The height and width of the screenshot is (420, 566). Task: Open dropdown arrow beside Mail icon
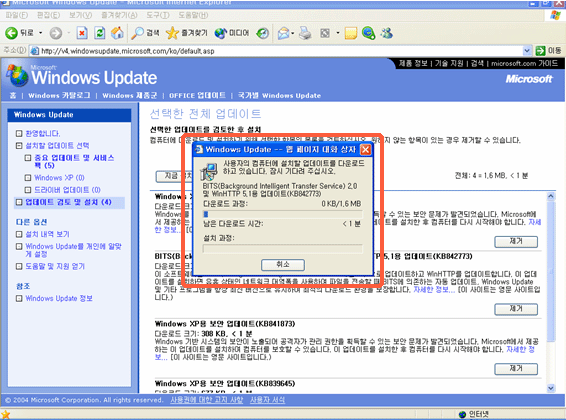click(293, 33)
